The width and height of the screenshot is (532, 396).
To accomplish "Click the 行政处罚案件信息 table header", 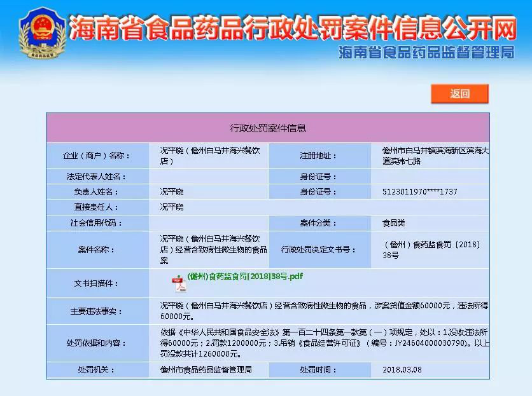I will pyautogui.click(x=268, y=128).
